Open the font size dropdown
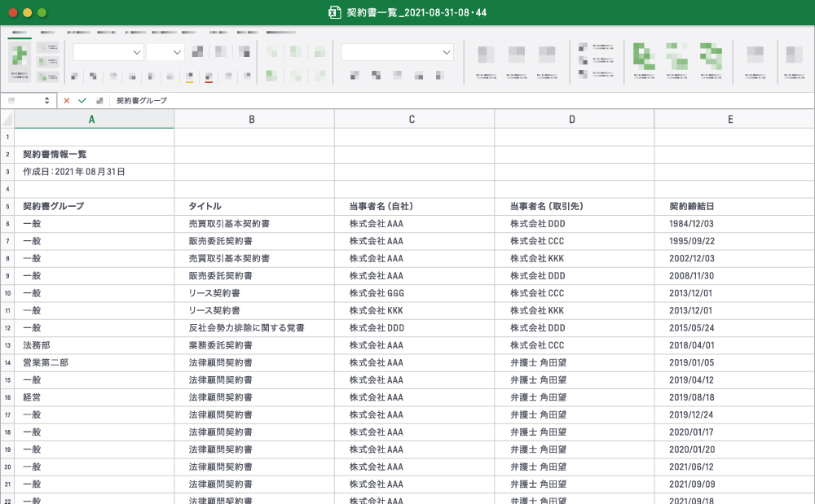The width and height of the screenshot is (815, 504). (x=177, y=52)
